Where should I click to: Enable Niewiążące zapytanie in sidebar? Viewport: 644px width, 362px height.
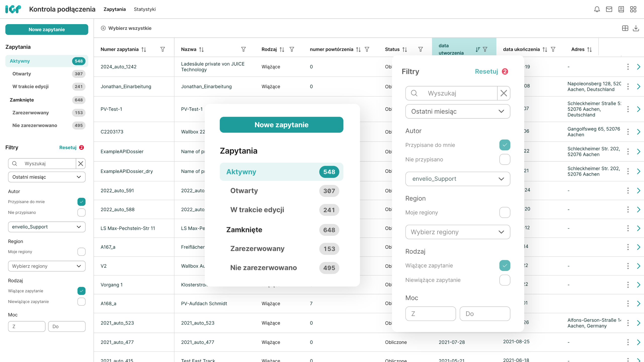click(x=81, y=301)
